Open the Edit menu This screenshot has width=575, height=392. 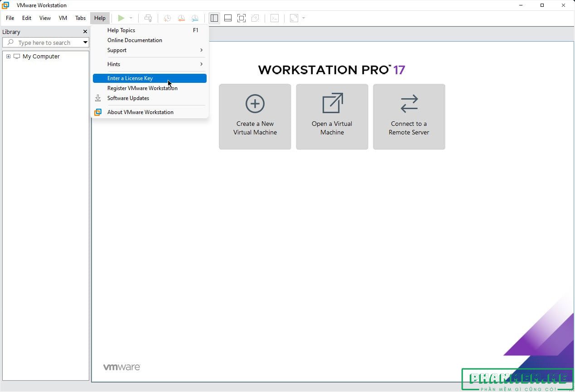[27, 18]
